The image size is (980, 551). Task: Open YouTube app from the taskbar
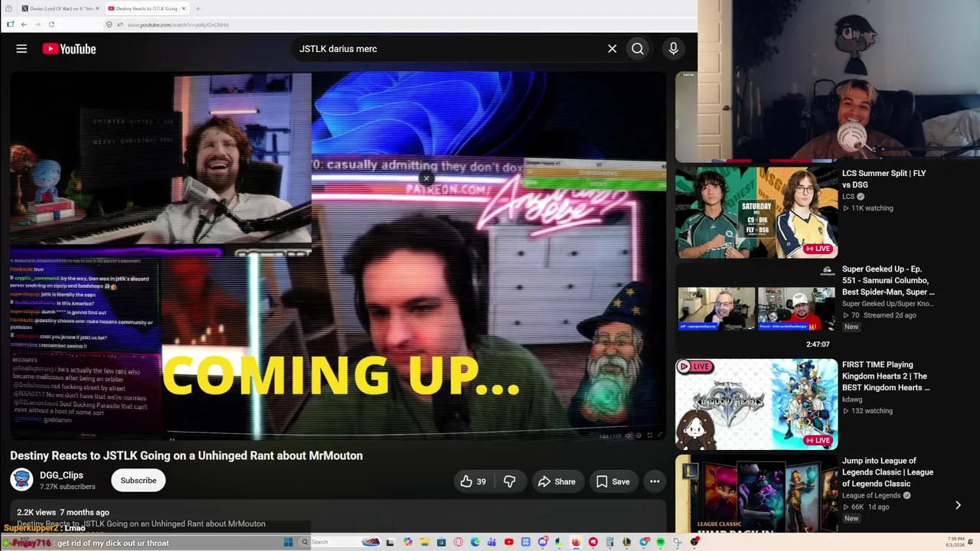508,542
